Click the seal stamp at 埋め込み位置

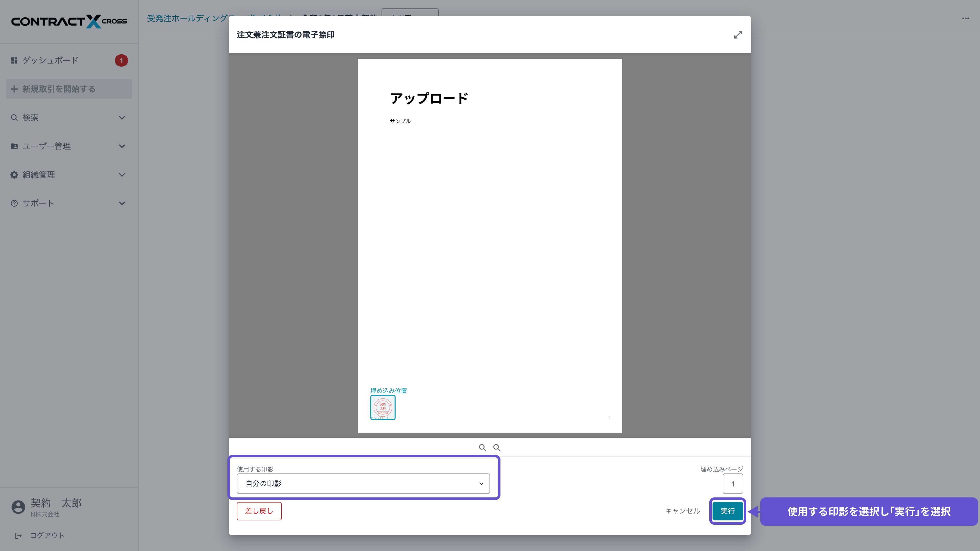[x=383, y=407]
